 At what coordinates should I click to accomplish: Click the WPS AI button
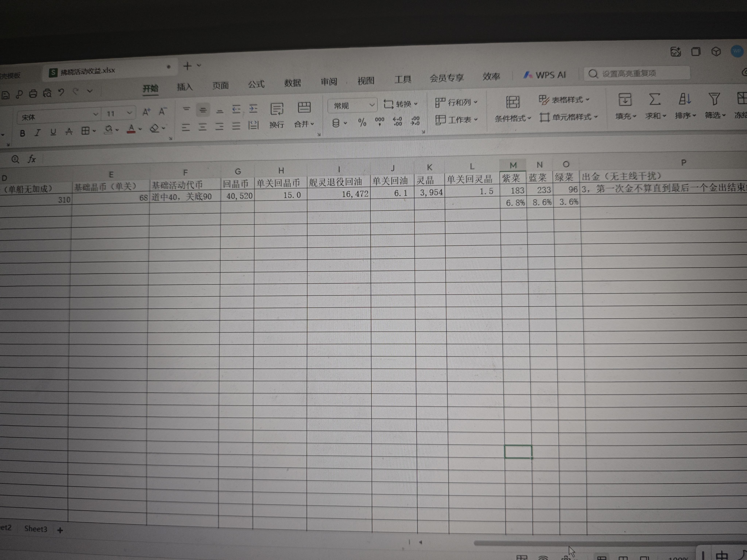[545, 75]
